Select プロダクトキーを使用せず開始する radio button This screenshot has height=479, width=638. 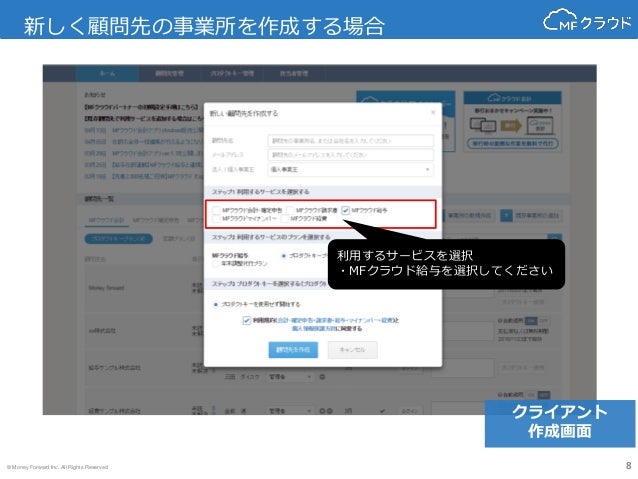coord(216,304)
